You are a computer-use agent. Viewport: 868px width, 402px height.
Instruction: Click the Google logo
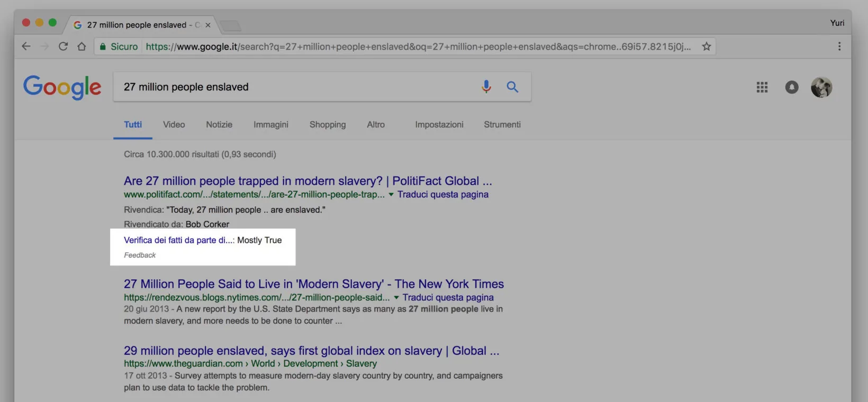click(x=62, y=87)
